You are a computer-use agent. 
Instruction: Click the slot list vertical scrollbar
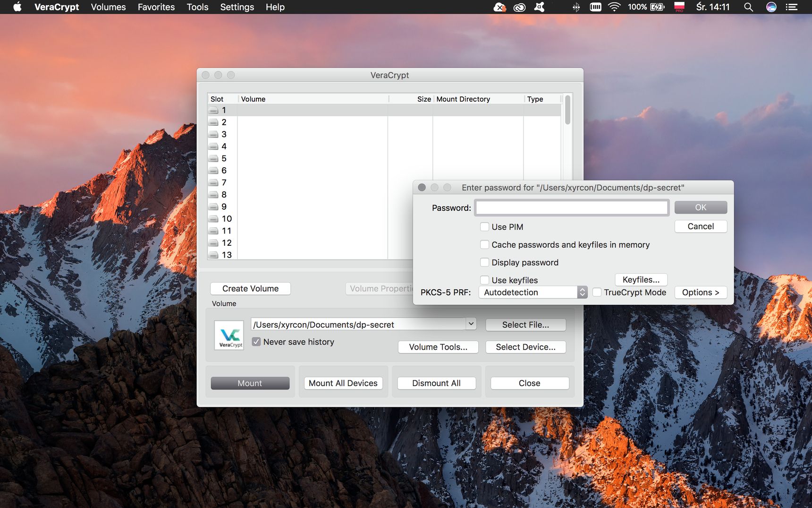[x=567, y=110]
